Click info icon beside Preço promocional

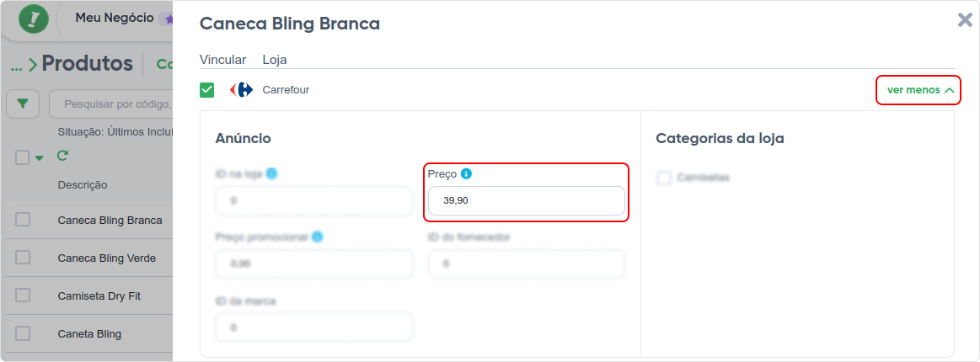pos(318,237)
